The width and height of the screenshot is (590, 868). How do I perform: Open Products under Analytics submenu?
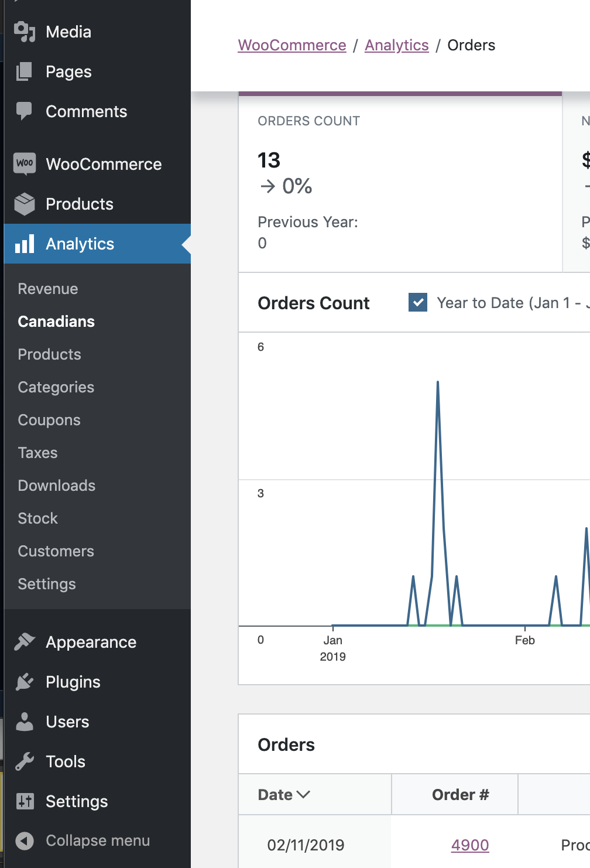tap(50, 354)
